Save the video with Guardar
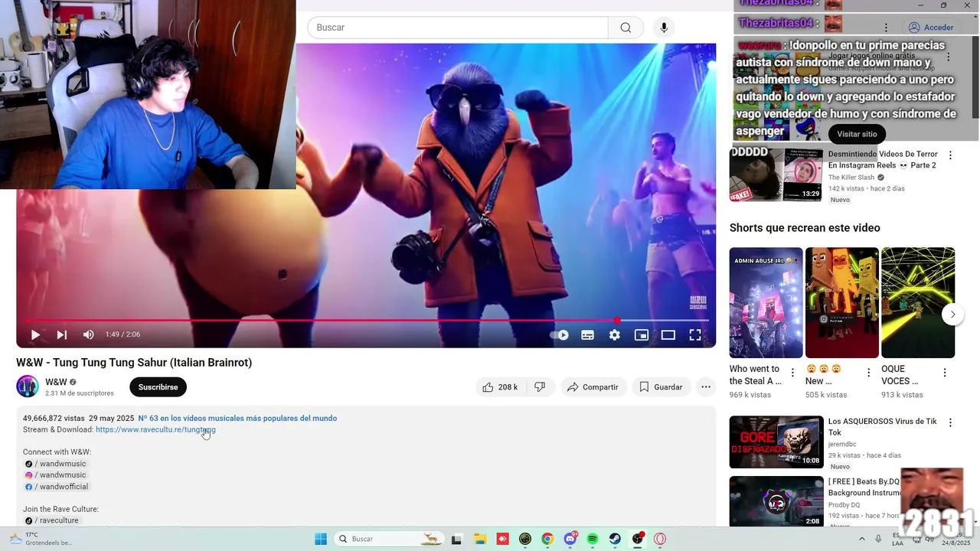Viewport: 980px width, 551px height. 661,387
